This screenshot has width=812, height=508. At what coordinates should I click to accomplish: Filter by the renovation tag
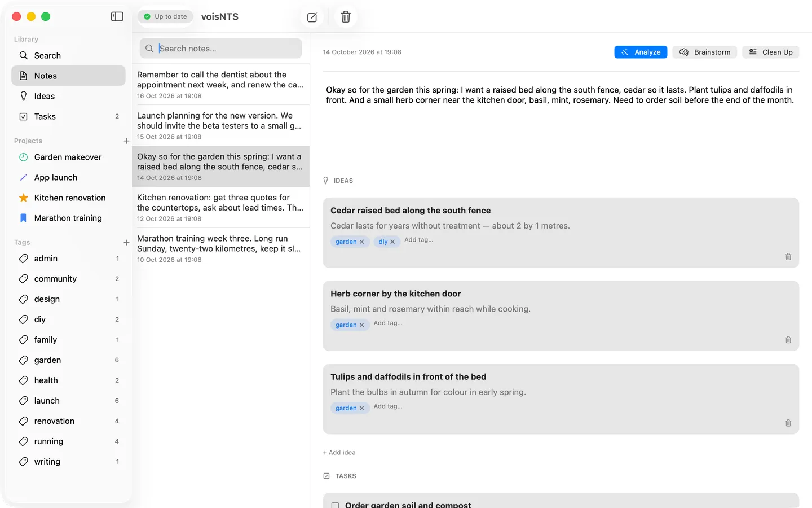pyautogui.click(x=68, y=421)
